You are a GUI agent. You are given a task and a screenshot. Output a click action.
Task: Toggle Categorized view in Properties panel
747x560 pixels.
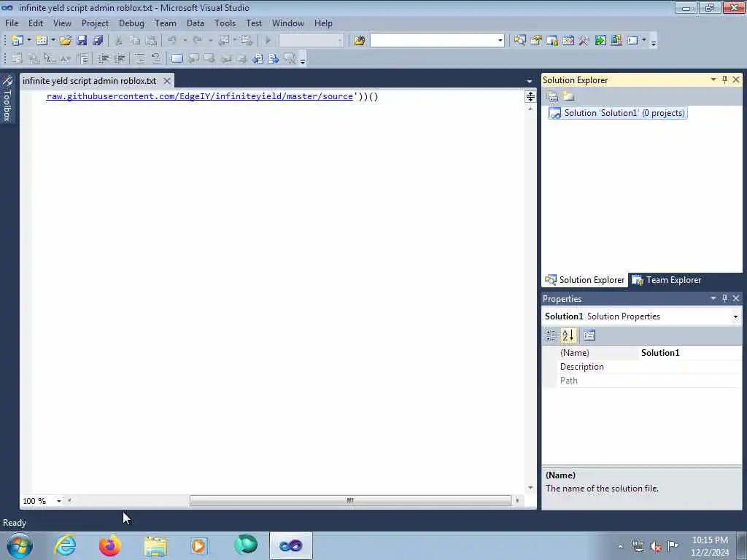(551, 335)
